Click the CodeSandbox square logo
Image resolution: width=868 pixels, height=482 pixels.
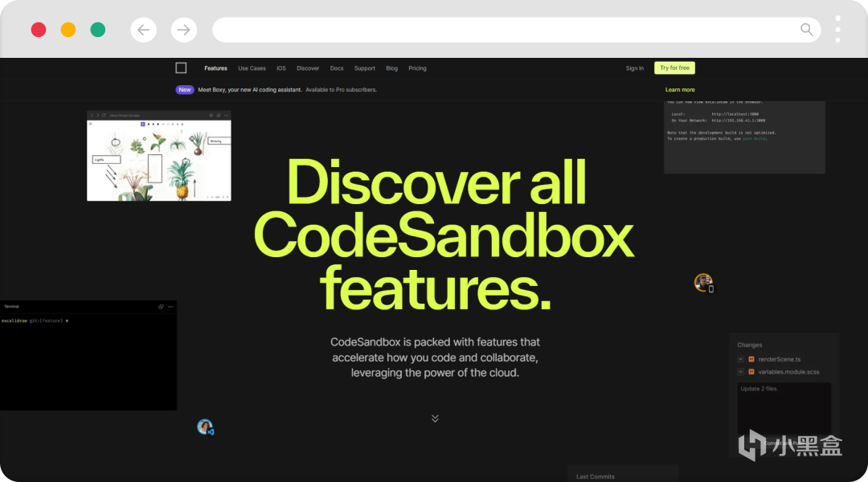(x=181, y=68)
